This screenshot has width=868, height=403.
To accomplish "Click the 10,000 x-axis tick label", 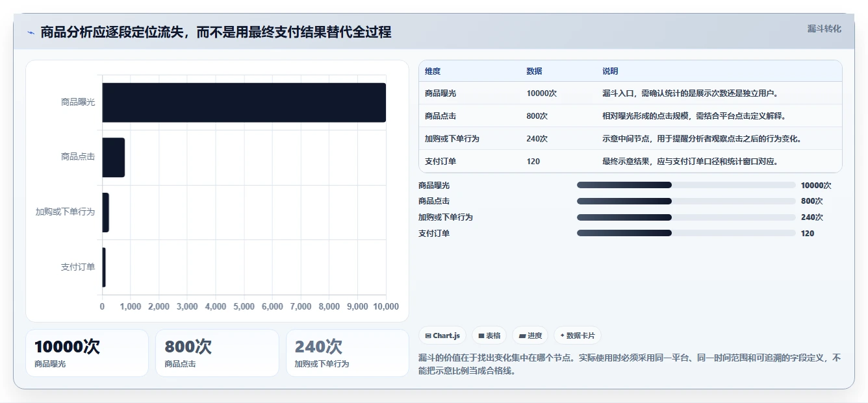I will point(386,307).
